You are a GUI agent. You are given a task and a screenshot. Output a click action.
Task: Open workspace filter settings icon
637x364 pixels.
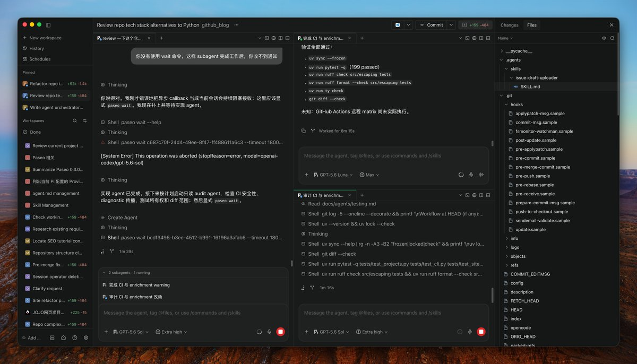pos(85,121)
